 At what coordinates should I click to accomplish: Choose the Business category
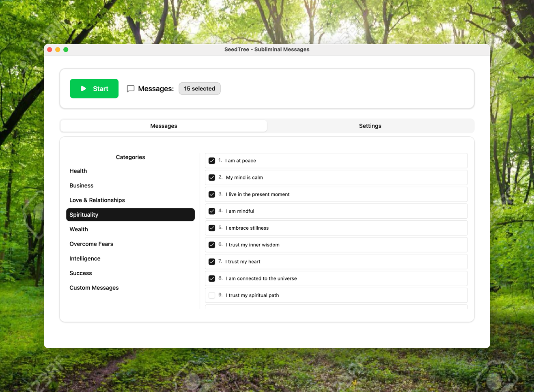click(82, 185)
